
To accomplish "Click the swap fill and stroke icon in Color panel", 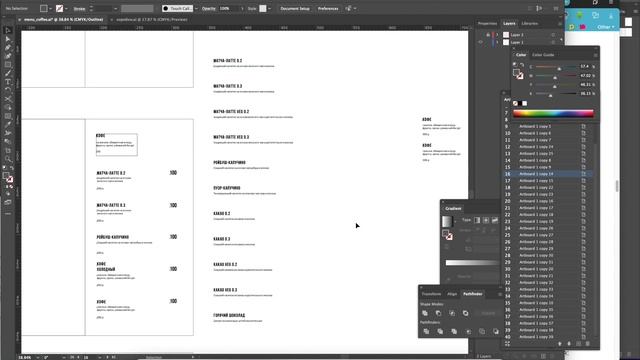I will point(522,65).
